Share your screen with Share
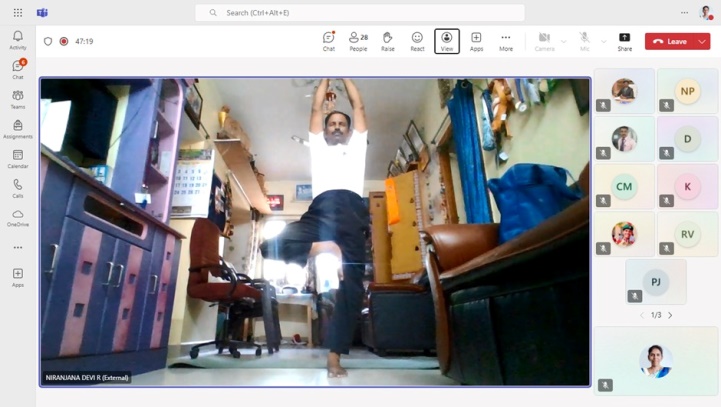Screen dimensions: 721x407 pos(624,41)
